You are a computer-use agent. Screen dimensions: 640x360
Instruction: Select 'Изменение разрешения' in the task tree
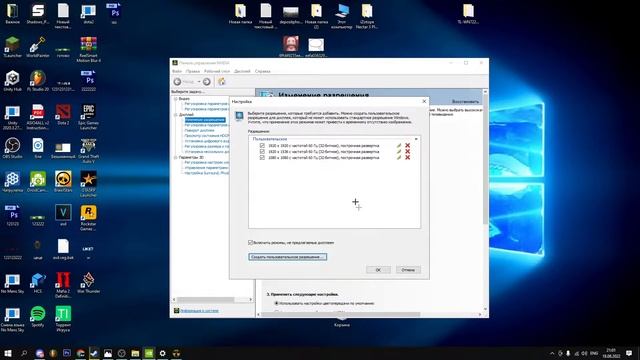click(x=205, y=120)
